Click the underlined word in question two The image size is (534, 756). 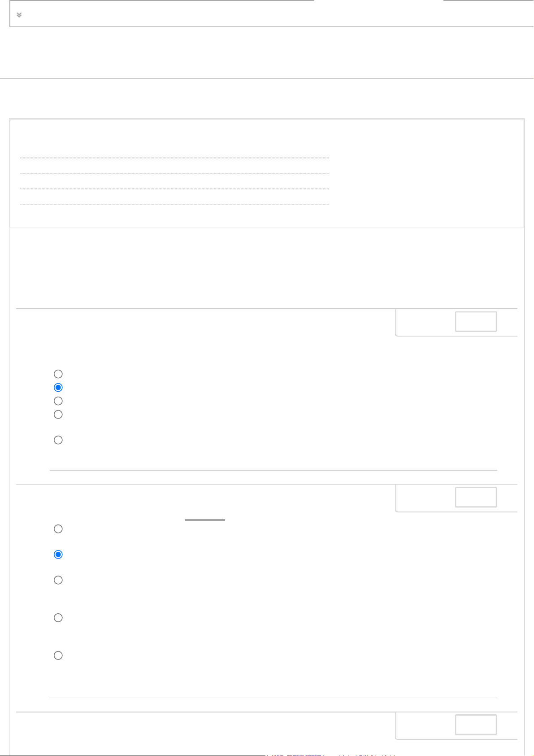(205, 516)
